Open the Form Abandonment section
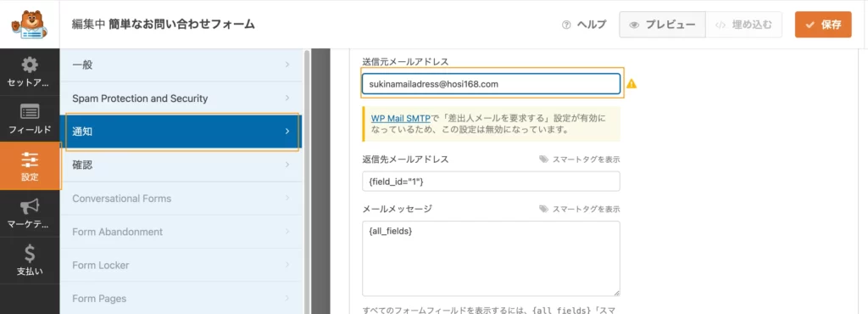868x314 pixels. 181,232
